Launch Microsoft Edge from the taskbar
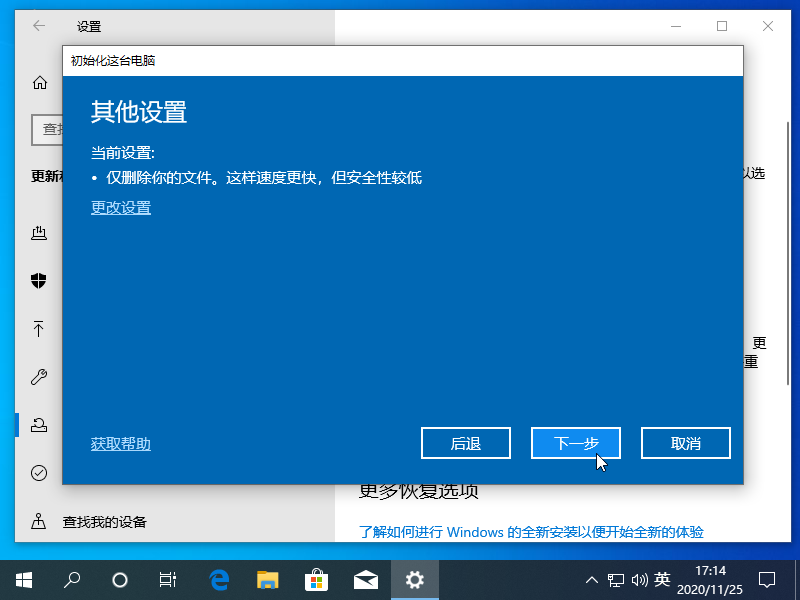 218,579
